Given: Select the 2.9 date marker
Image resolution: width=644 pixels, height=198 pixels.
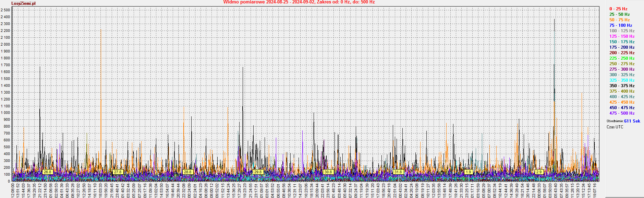Looking at the screenshot, I should (539, 172).
